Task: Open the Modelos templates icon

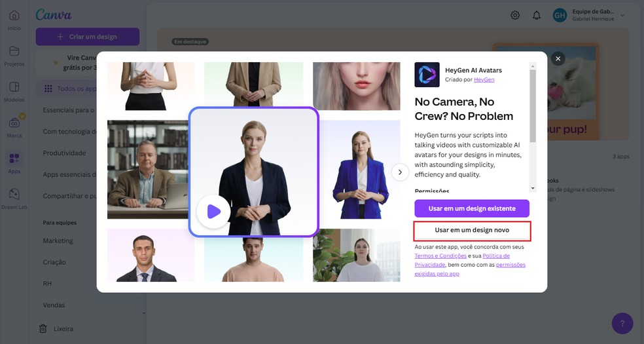Action: point(14,86)
